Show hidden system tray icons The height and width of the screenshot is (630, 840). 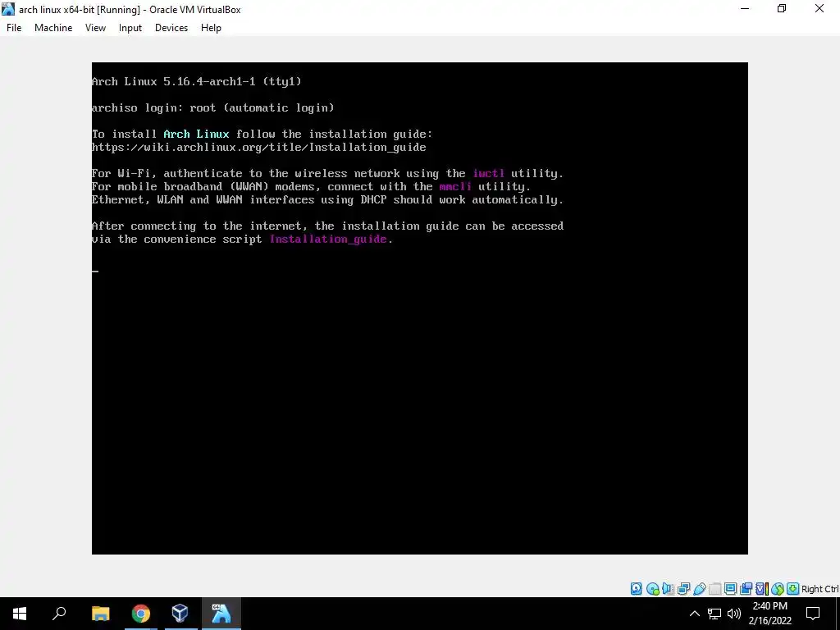point(694,614)
